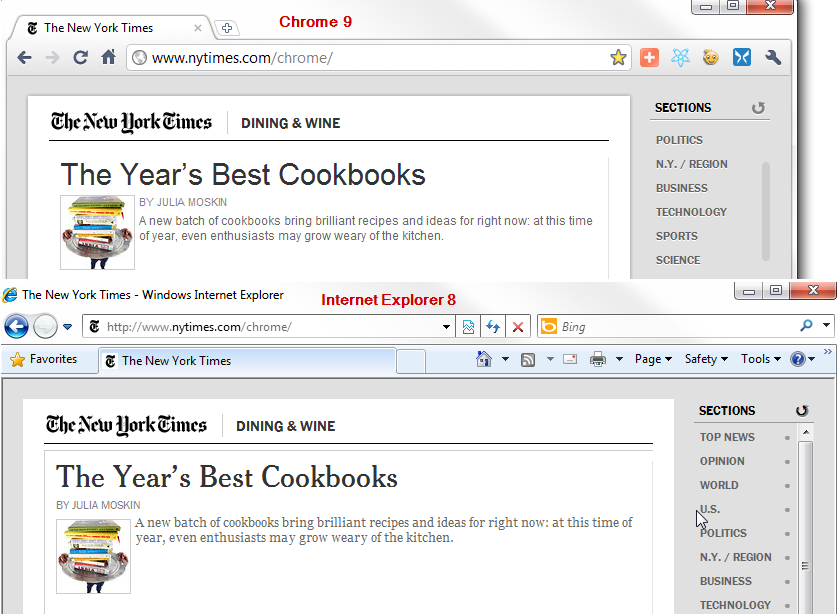This screenshot has height=615, width=837.
Task: Open IE recent pages dropdown arrow
Action: [x=67, y=327]
